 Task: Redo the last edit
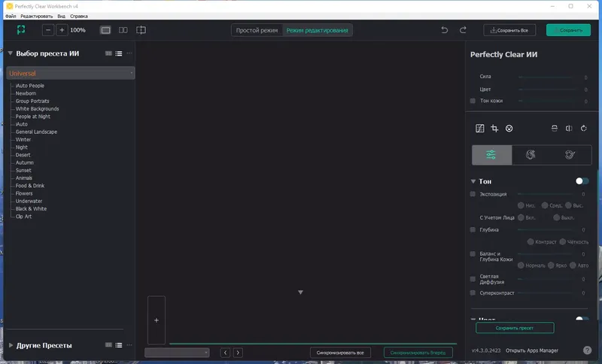point(463,30)
